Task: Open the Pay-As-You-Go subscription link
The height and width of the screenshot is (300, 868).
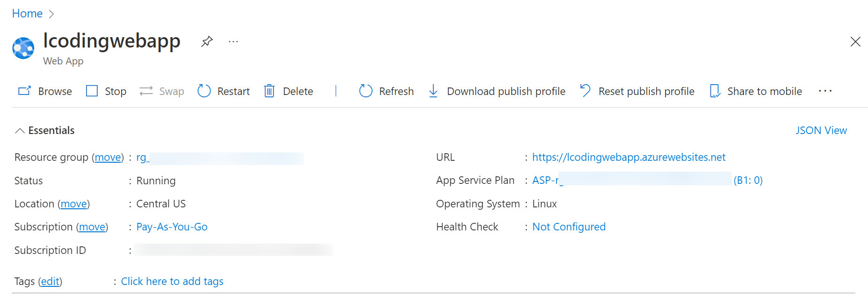Action: coord(172,227)
